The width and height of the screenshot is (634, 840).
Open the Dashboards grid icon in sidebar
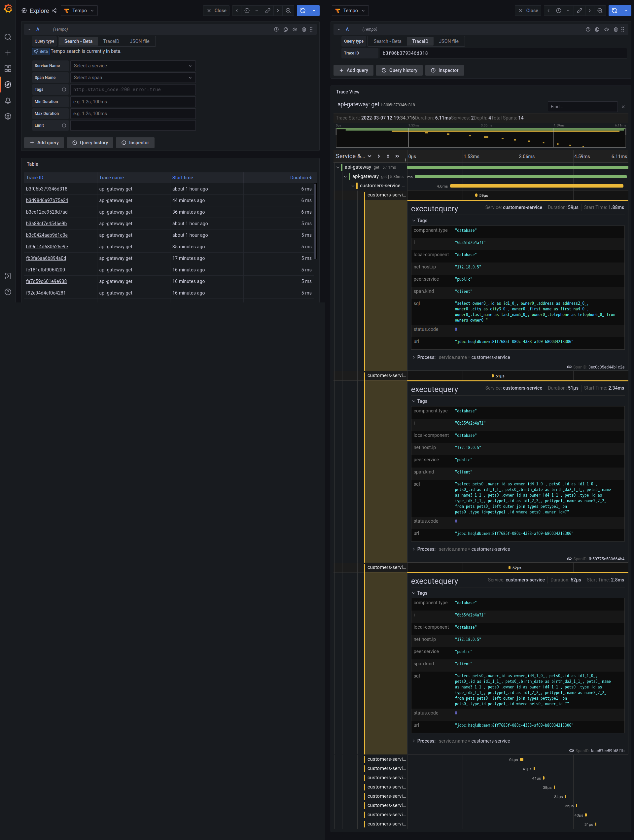tap(8, 69)
